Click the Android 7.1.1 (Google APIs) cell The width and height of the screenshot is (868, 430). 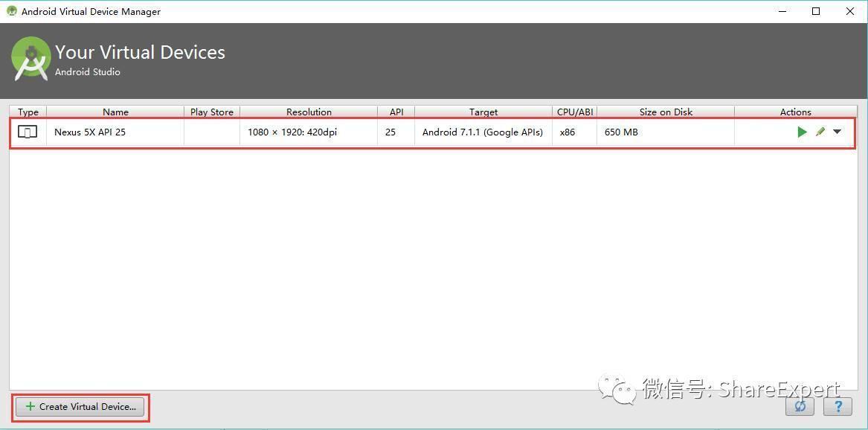(x=483, y=132)
